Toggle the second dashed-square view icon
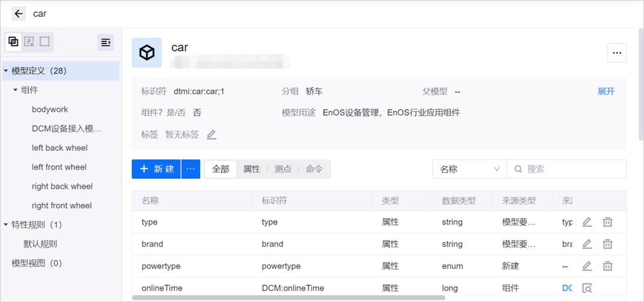This screenshot has height=302, width=644. pos(29,42)
